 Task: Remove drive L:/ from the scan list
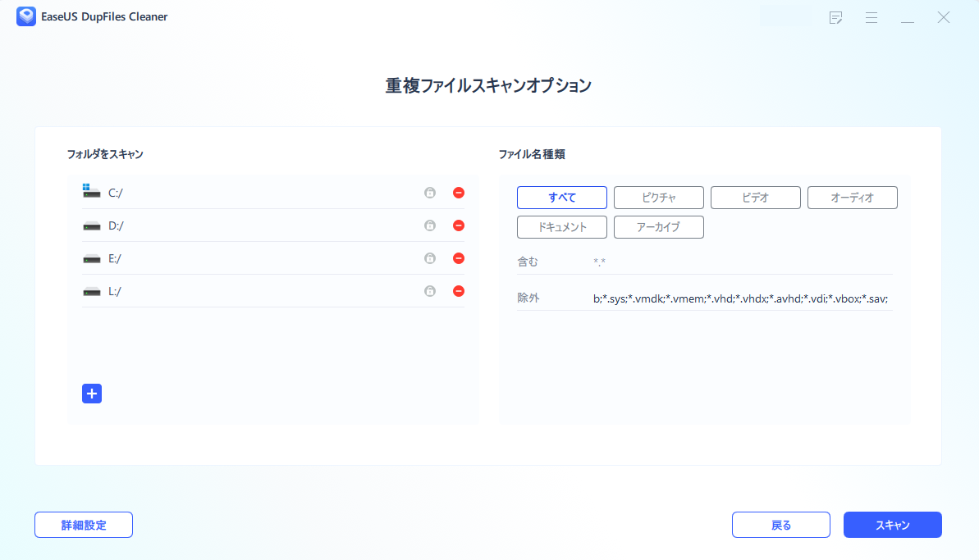coord(458,290)
